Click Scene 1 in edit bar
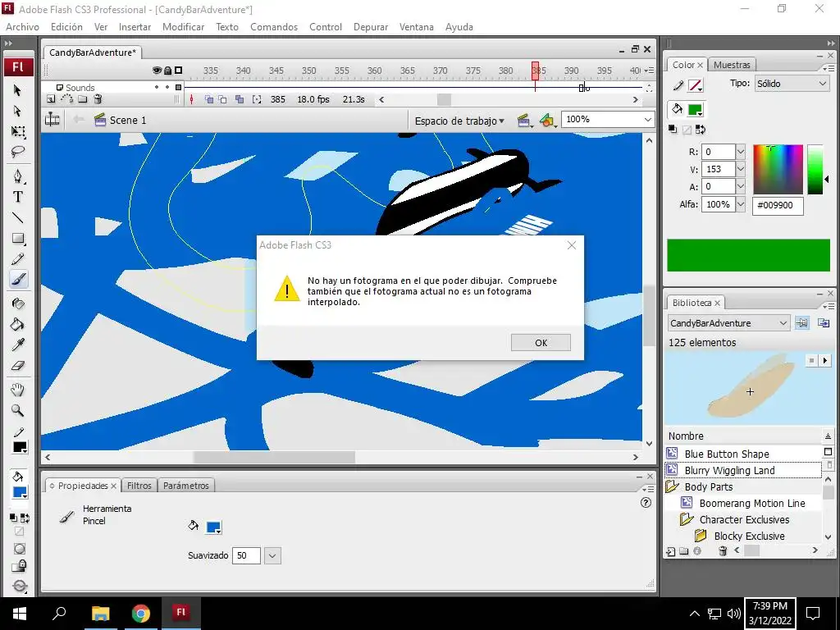 point(127,121)
